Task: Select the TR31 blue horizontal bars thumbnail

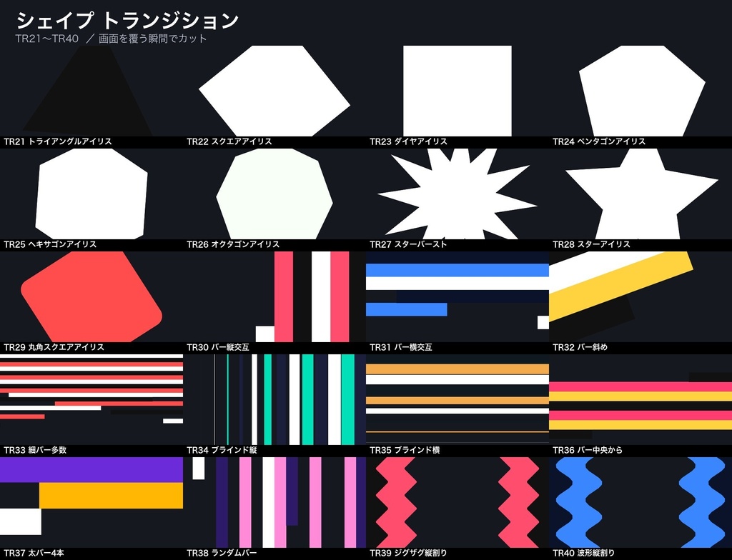Action: coord(457,297)
